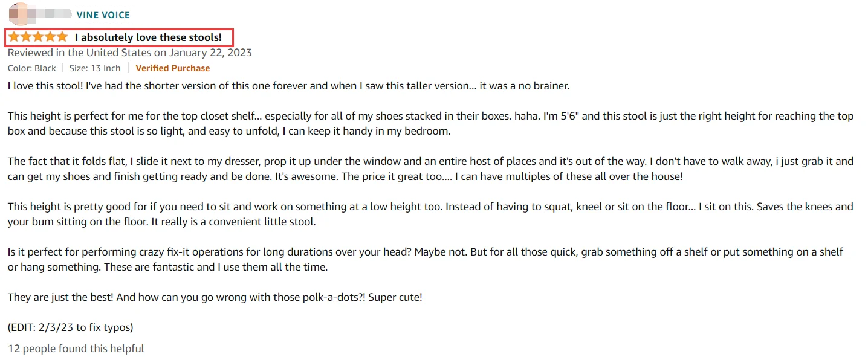The width and height of the screenshot is (868, 357).
Task: Open the blurred reviewer name profile link
Action: 53,13
